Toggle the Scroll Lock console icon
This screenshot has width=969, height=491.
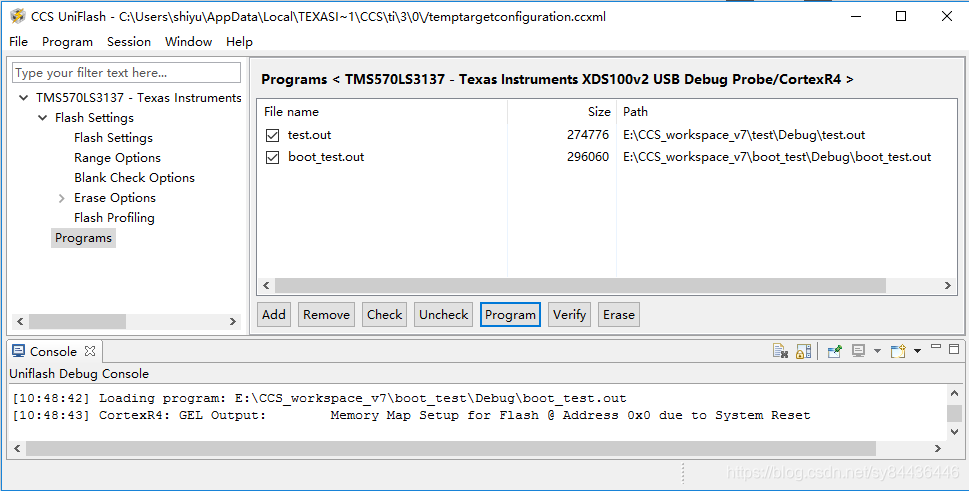[x=803, y=351]
